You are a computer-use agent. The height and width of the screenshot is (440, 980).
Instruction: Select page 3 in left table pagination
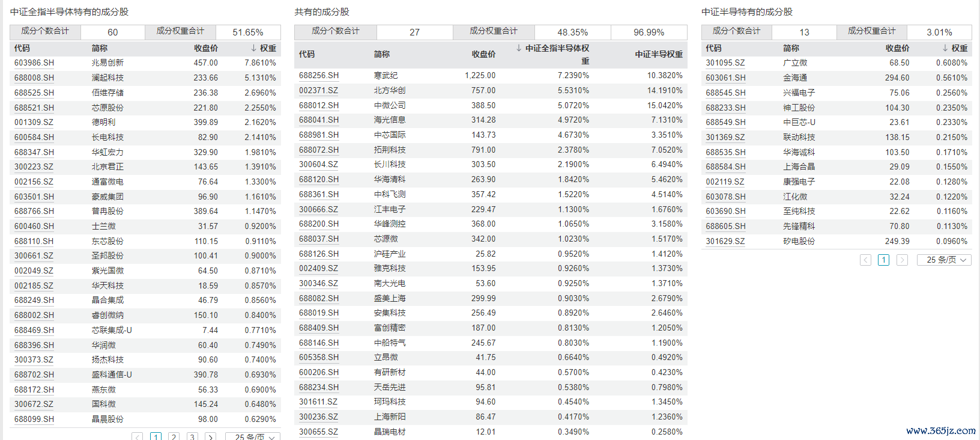coord(192,437)
